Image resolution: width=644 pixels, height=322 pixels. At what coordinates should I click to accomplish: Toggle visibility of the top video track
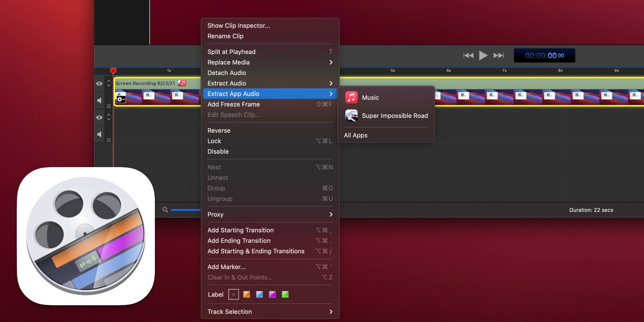click(99, 84)
